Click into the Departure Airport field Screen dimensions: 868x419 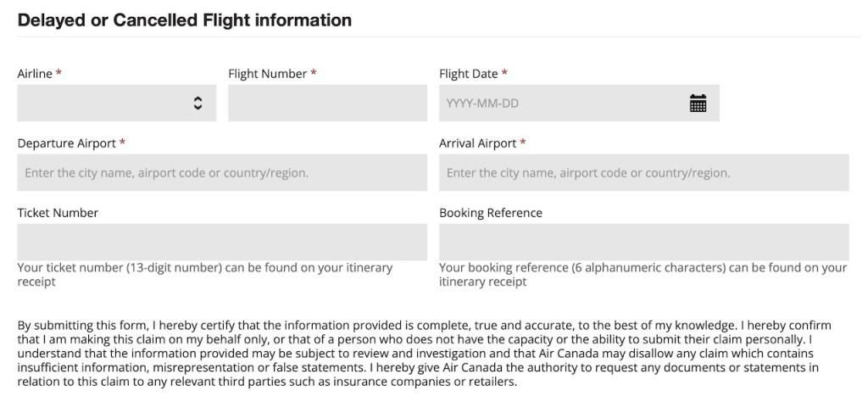point(222,173)
